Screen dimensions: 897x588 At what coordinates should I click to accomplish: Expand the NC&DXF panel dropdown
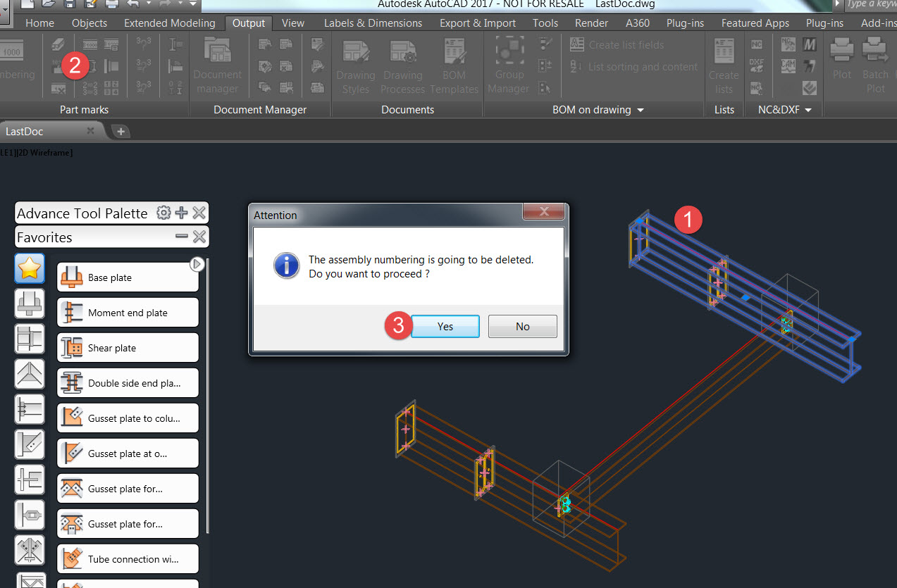click(808, 110)
